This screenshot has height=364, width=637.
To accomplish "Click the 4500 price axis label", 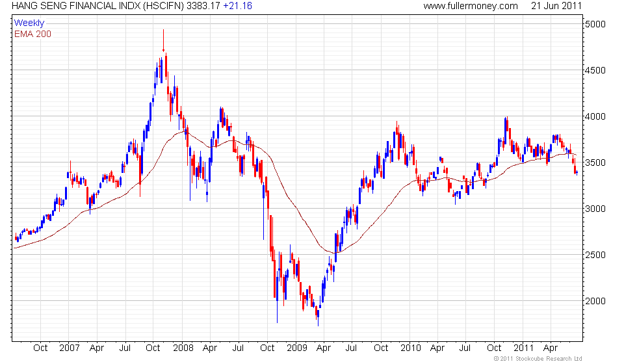I will [595, 70].
